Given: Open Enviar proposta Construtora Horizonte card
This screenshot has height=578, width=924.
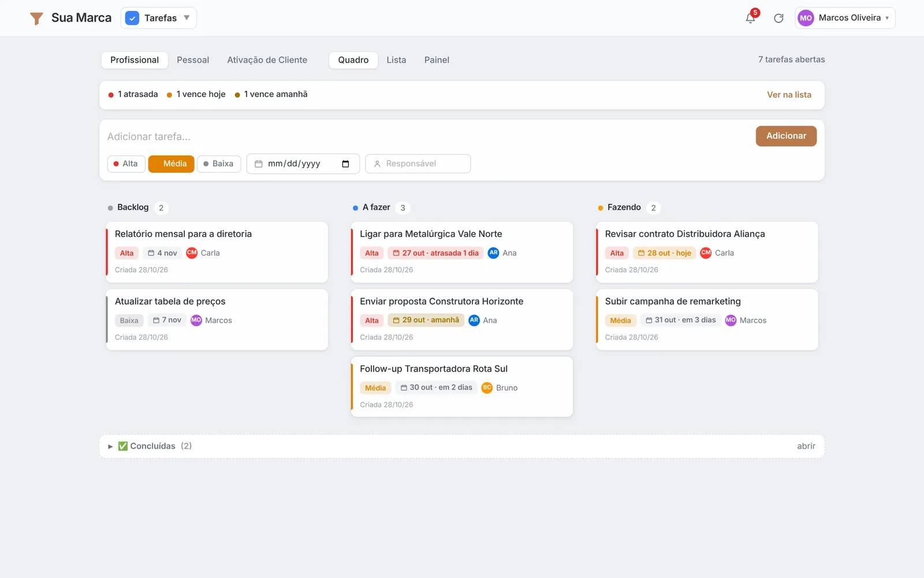Looking at the screenshot, I should [x=462, y=320].
